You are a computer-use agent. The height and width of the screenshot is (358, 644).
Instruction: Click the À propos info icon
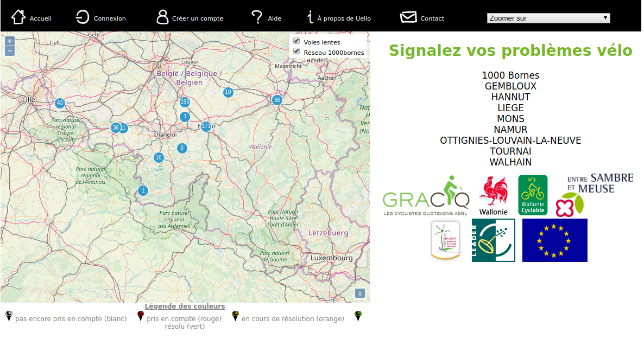[x=310, y=17]
